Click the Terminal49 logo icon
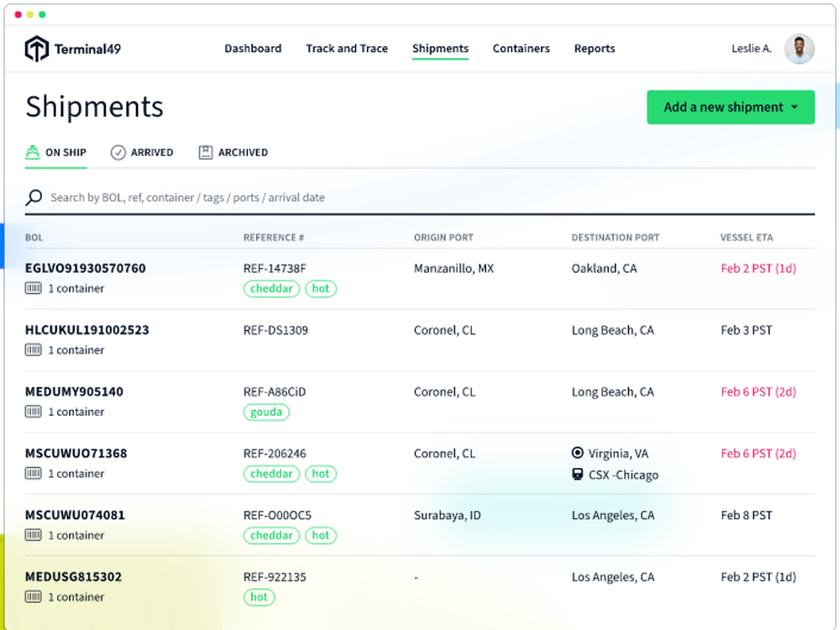Image resolution: width=840 pixels, height=630 pixels. click(36, 49)
